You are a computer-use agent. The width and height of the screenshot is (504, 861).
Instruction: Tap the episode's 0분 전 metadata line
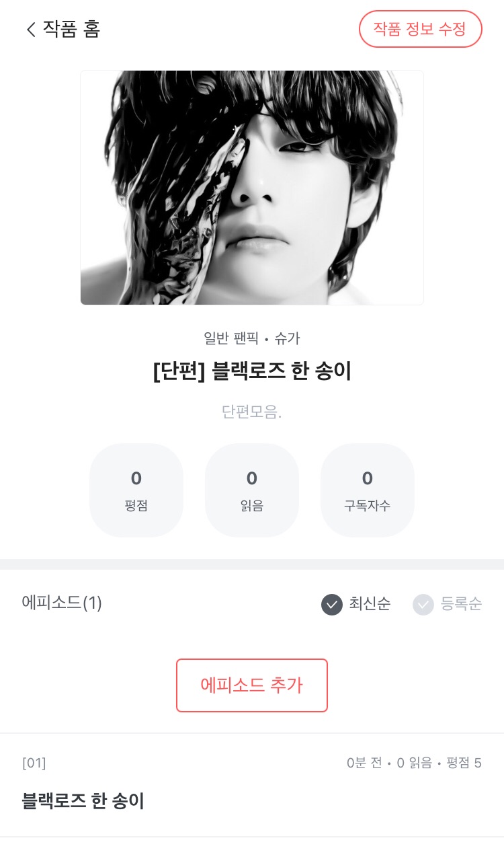click(365, 763)
